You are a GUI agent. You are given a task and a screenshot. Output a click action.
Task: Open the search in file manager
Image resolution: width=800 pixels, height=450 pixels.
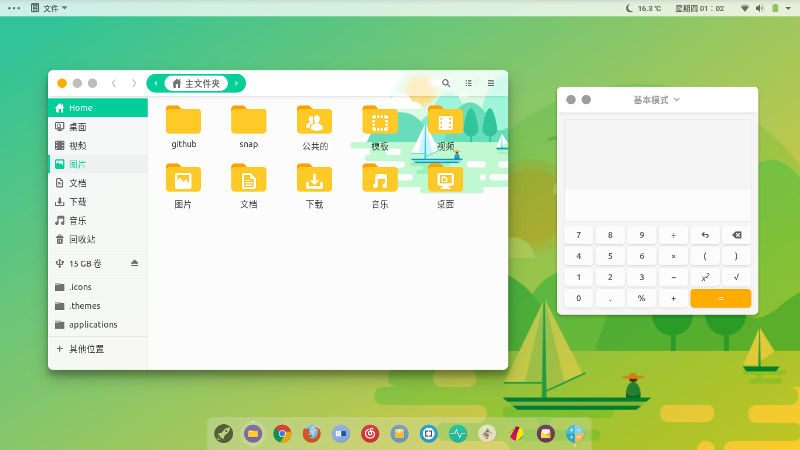tap(446, 83)
